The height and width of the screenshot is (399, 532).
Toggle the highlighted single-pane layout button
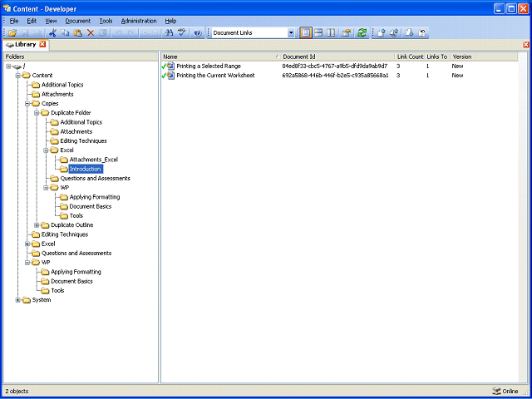click(306, 33)
